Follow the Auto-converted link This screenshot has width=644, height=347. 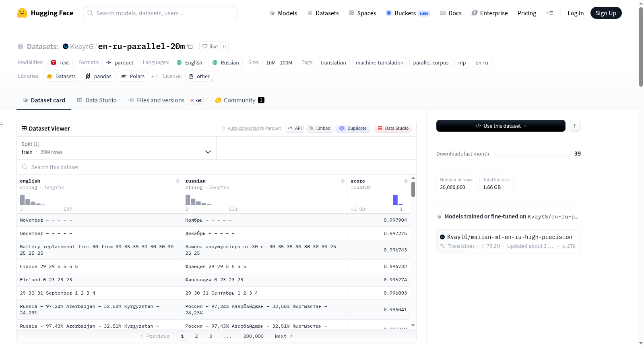243,128
